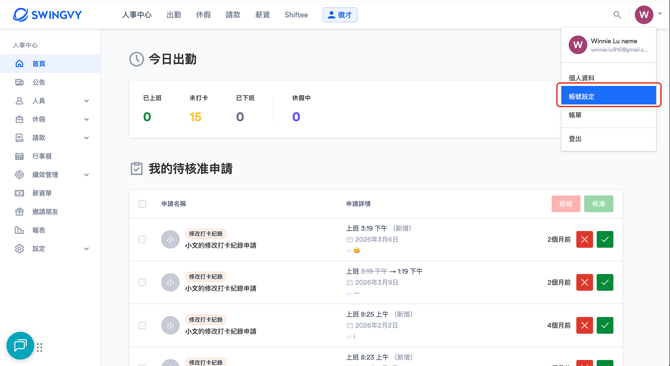Approve the 2026年3月9日 punch request
Viewport: 670px width, 366px height.
click(605, 282)
